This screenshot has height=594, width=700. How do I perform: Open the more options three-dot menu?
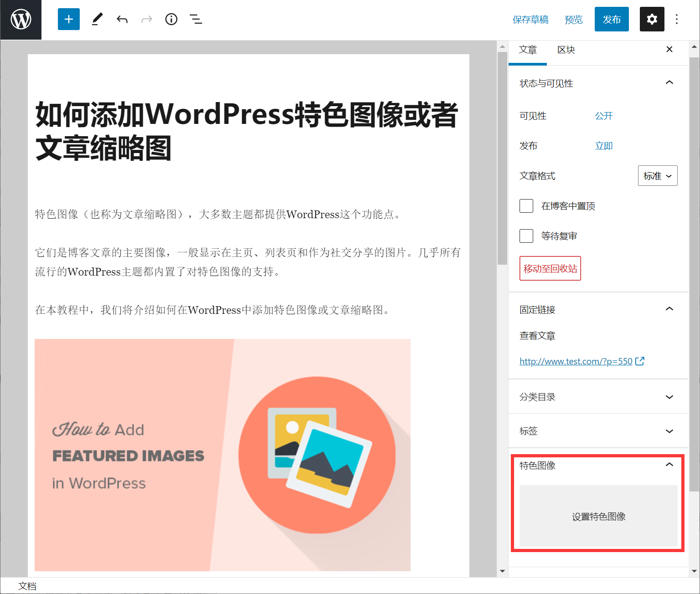tap(677, 19)
